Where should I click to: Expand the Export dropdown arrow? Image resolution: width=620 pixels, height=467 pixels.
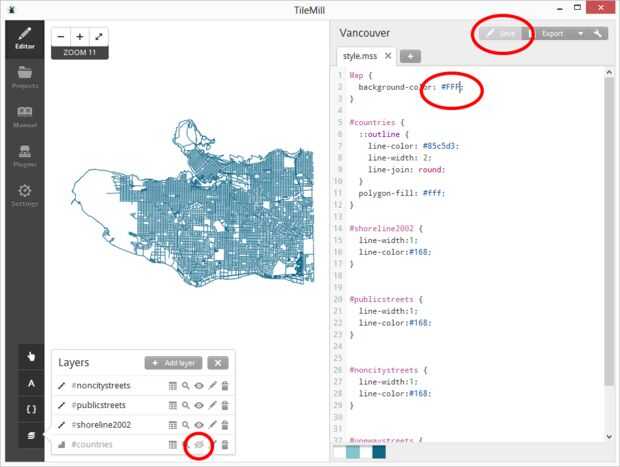[580, 34]
